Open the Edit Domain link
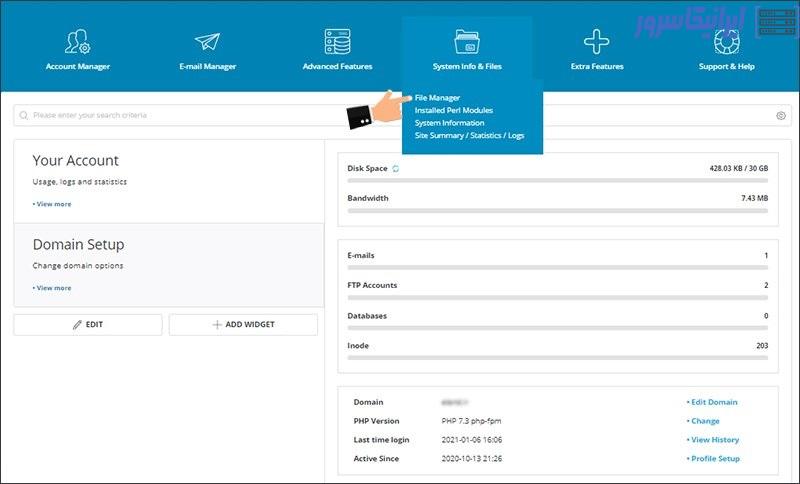 (713, 402)
